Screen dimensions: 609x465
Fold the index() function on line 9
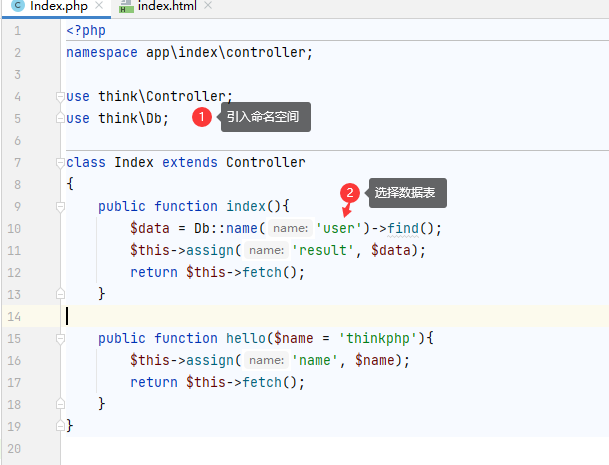coord(61,206)
